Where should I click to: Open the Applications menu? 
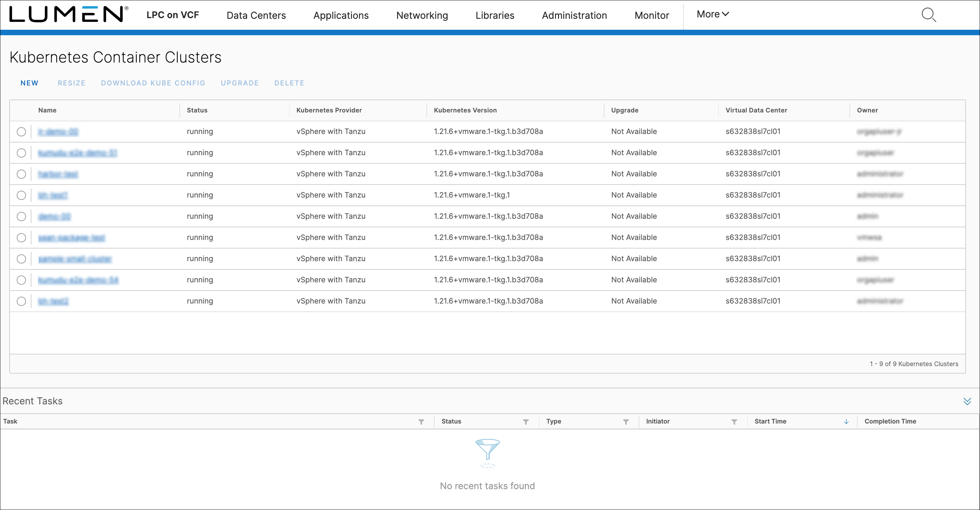(x=341, y=15)
